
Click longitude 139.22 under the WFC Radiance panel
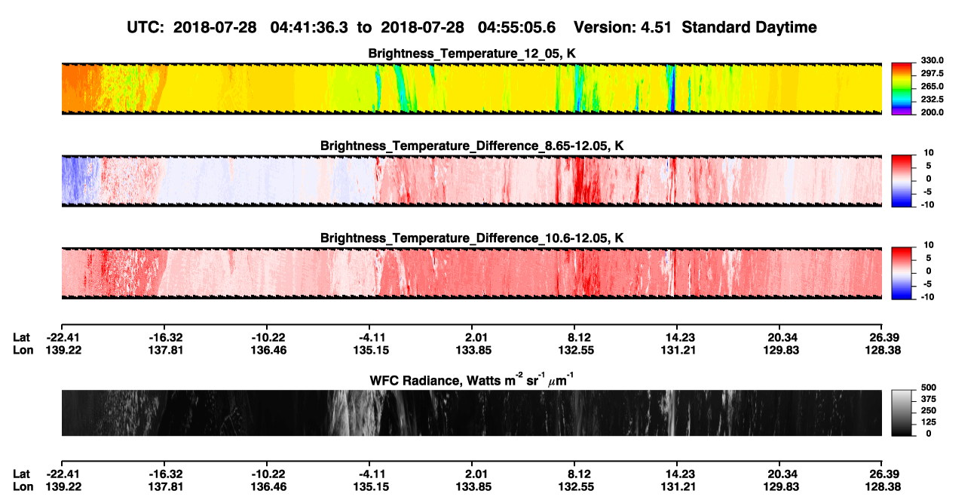pyautogui.click(x=62, y=486)
